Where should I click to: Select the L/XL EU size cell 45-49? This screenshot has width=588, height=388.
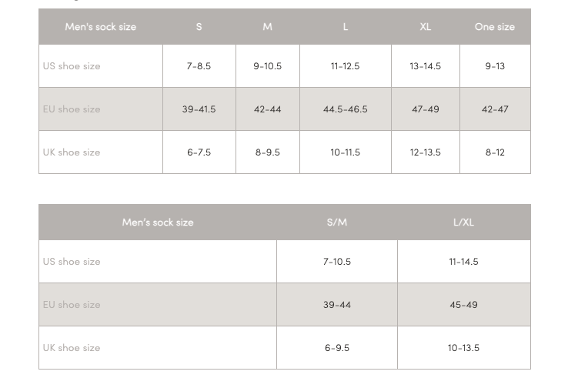[x=463, y=305]
